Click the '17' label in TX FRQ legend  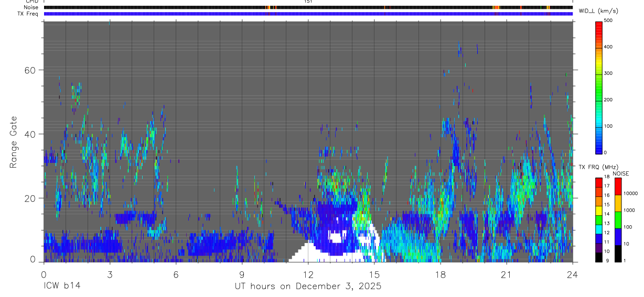tap(607, 186)
